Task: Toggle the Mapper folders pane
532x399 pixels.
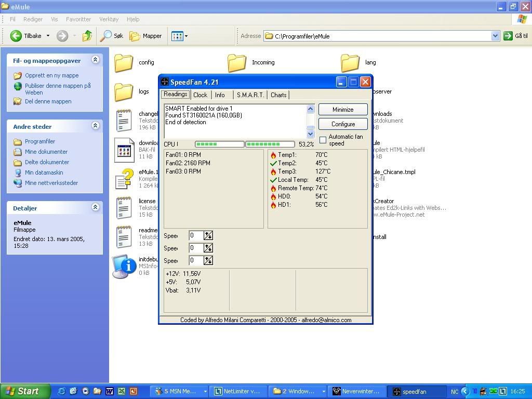Action: [x=145, y=36]
